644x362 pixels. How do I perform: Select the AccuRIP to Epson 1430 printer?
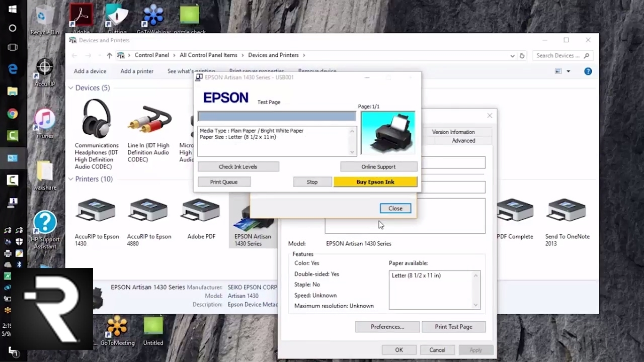point(97,222)
